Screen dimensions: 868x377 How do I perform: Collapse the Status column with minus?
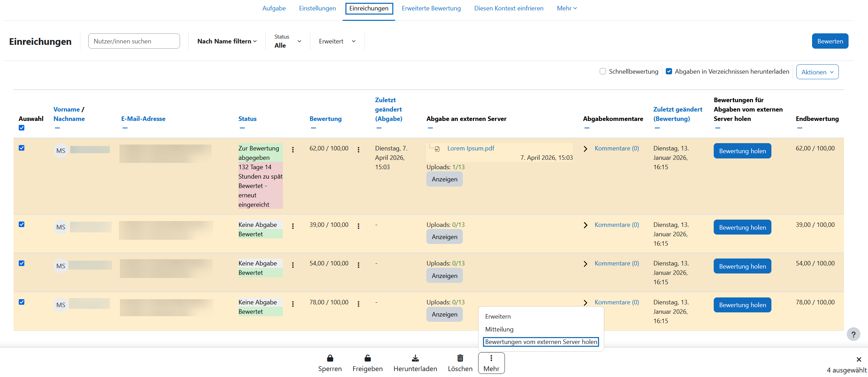(242, 128)
